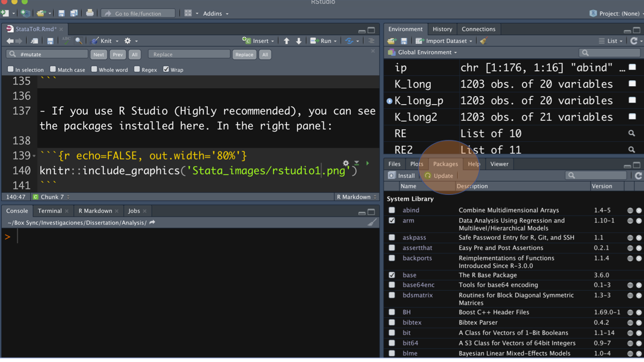Switch to the Viewer tab
This screenshot has width=644, height=362.
tap(499, 164)
